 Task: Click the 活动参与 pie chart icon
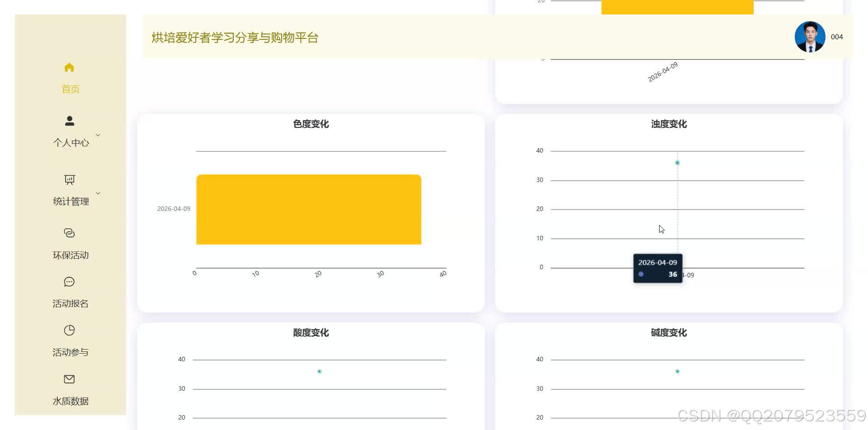point(69,330)
